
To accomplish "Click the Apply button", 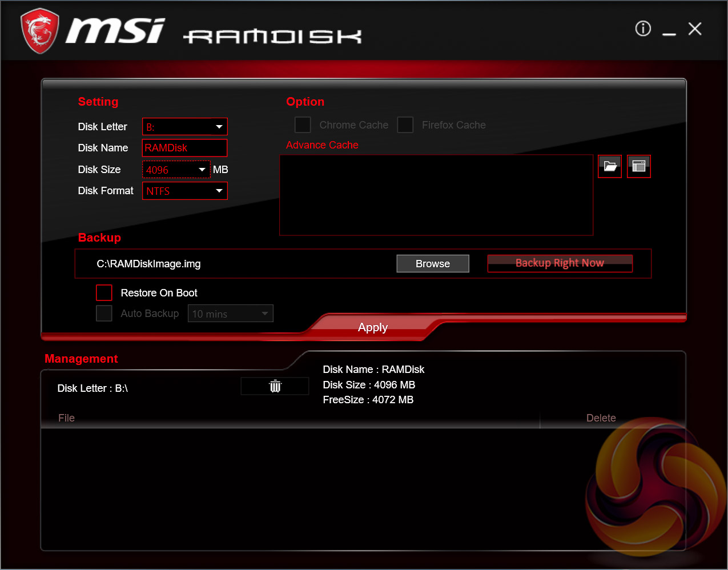I will pyautogui.click(x=373, y=327).
